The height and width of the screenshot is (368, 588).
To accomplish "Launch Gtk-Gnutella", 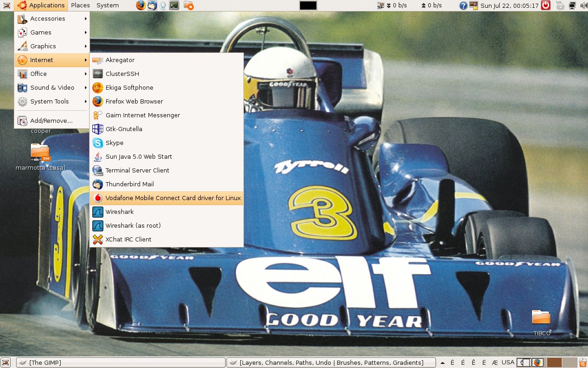I will tap(166, 129).
